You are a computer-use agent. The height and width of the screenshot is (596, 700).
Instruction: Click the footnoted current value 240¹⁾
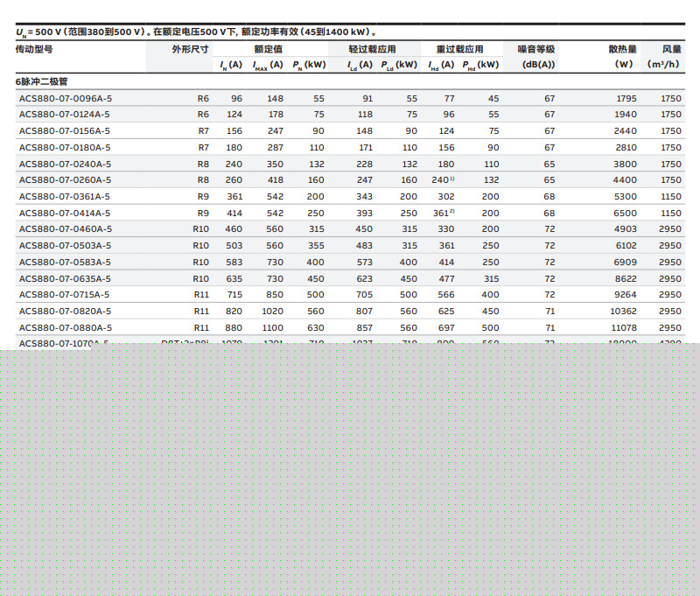(x=443, y=180)
